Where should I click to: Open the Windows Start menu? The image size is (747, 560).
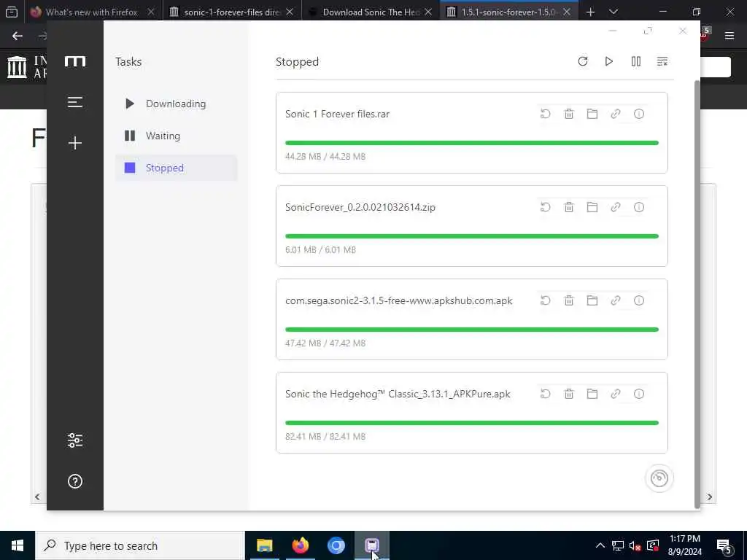(x=18, y=545)
